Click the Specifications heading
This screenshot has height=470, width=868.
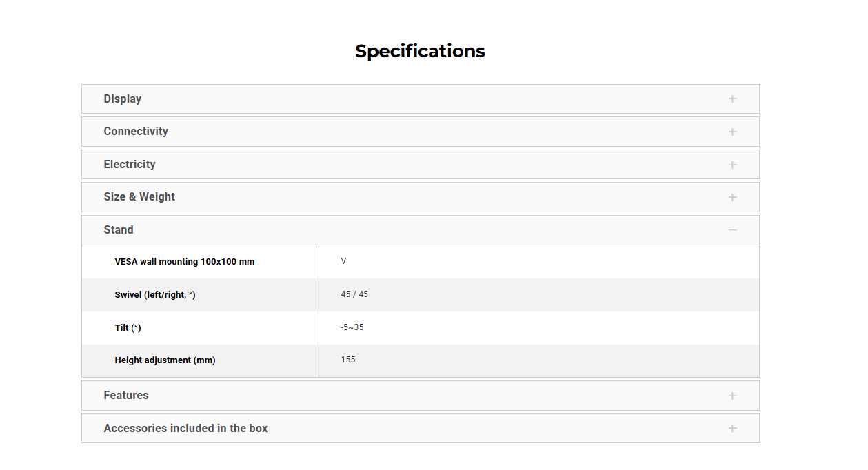[x=420, y=51]
